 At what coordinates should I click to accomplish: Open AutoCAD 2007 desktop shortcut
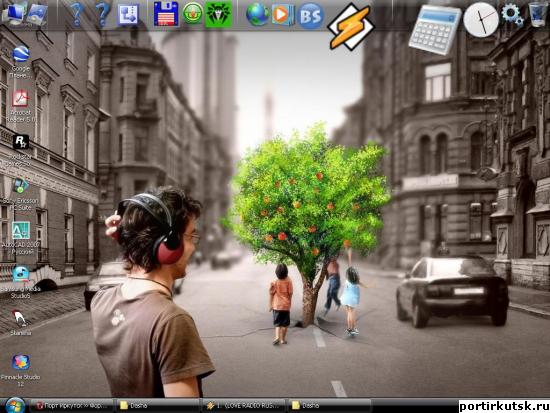21,238
